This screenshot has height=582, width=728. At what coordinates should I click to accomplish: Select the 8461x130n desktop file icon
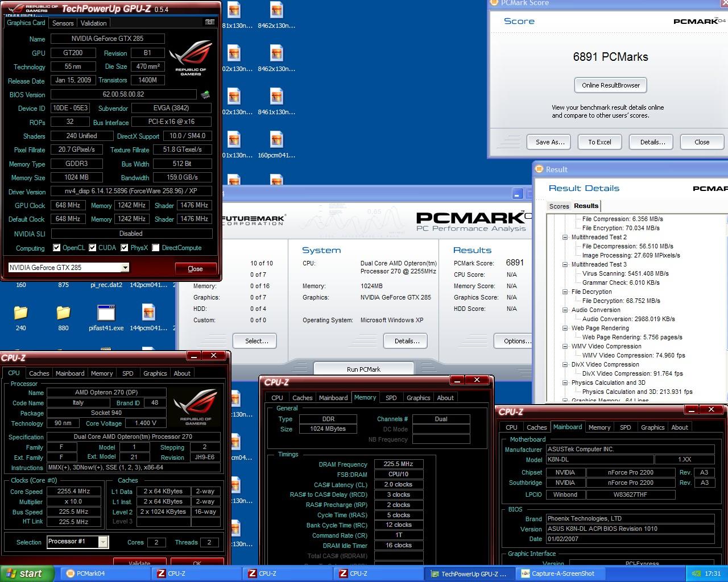pyautogui.click(x=277, y=101)
